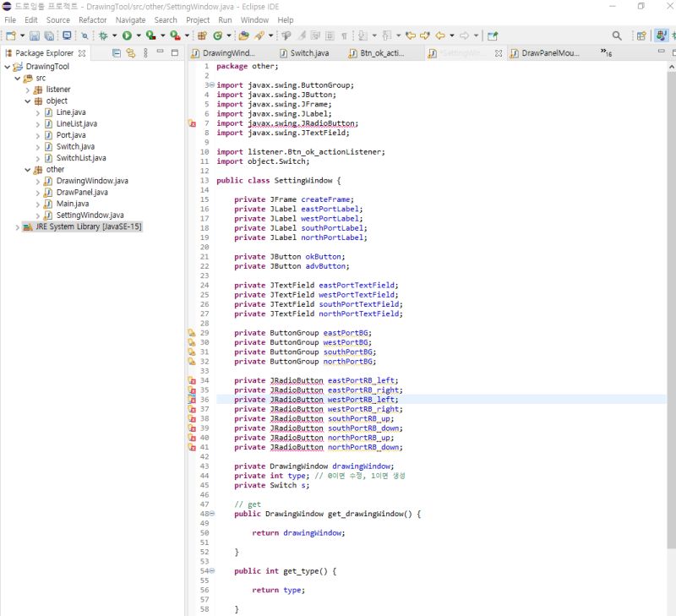
Task: Start debugging with the bug toolbar icon
Action: [101, 37]
